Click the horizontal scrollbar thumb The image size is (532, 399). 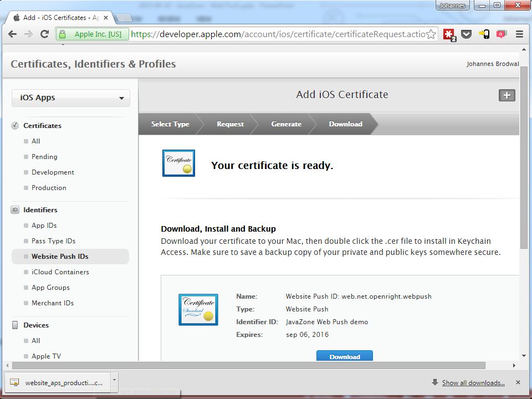[x=249, y=365]
